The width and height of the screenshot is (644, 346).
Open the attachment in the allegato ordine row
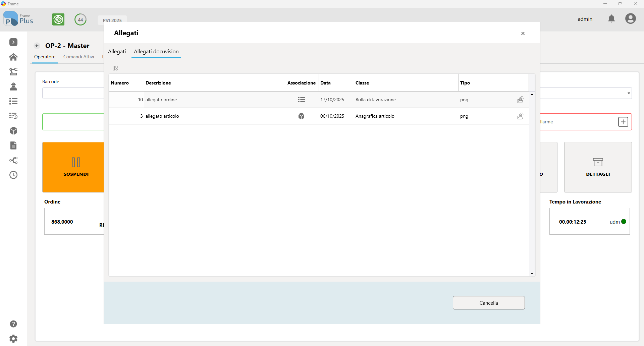pyautogui.click(x=520, y=100)
